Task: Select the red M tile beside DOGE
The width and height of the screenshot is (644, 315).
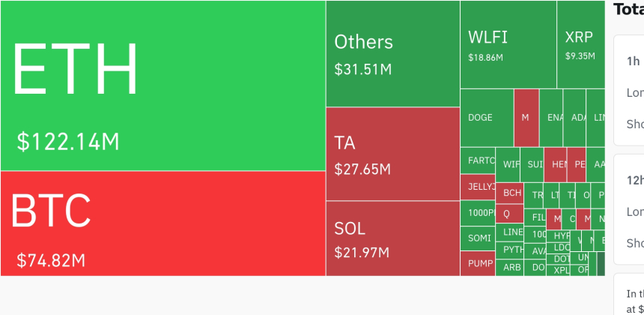Action: coord(526,118)
